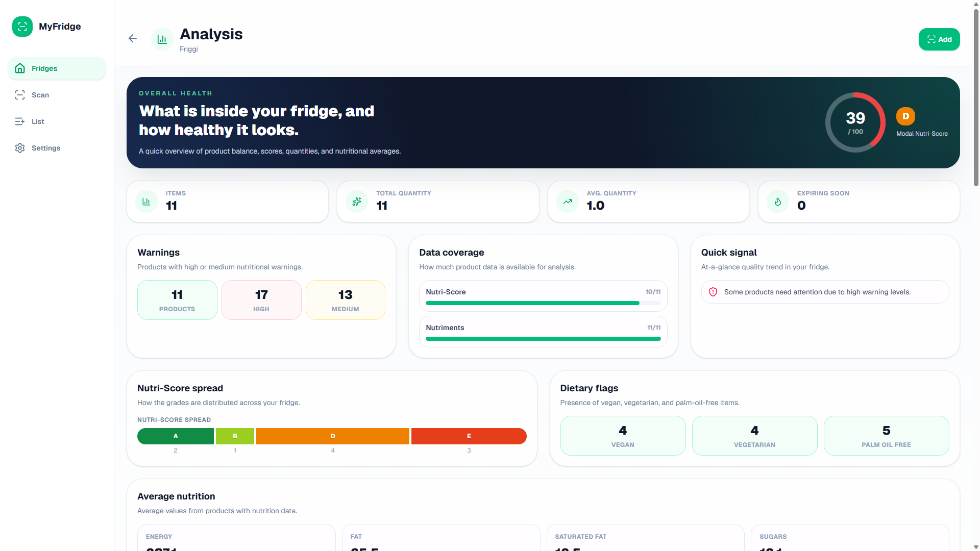Screen dimensions: 980x551
Task: Click the Items 11 stat card
Action: [228, 202]
